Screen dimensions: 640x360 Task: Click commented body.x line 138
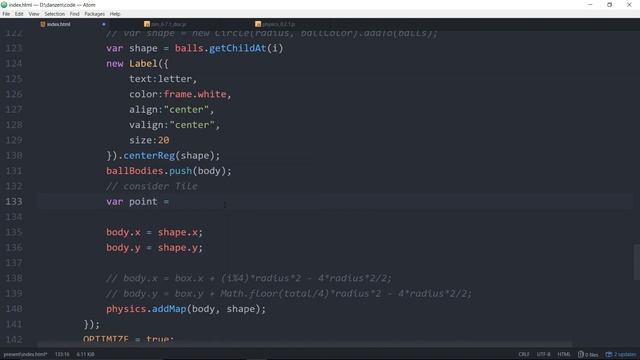[249, 278]
